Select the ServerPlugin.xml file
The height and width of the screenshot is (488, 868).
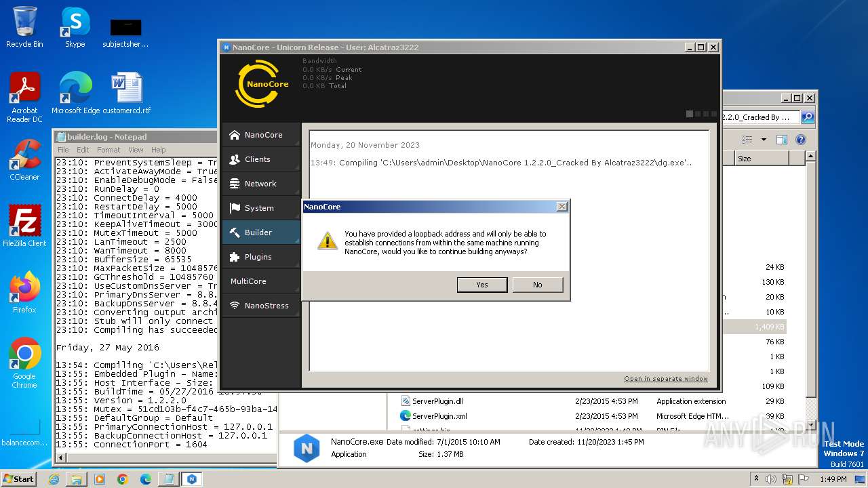(x=439, y=416)
